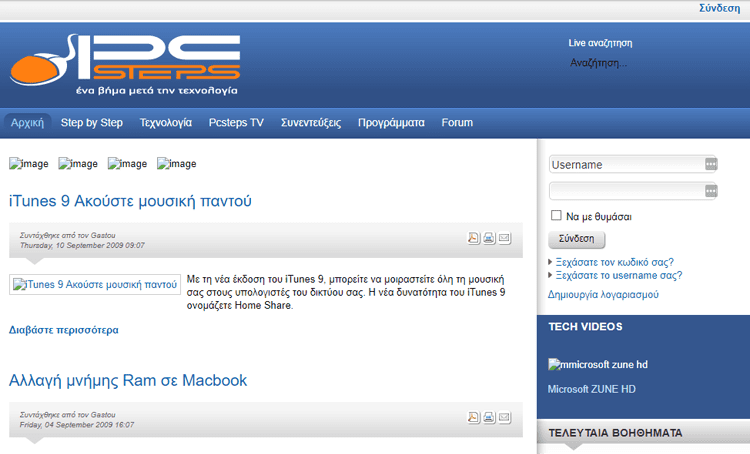Open Αλλαγή μνήμης Ram σε Macbook headline
The height and width of the screenshot is (454, 750).
click(x=128, y=380)
